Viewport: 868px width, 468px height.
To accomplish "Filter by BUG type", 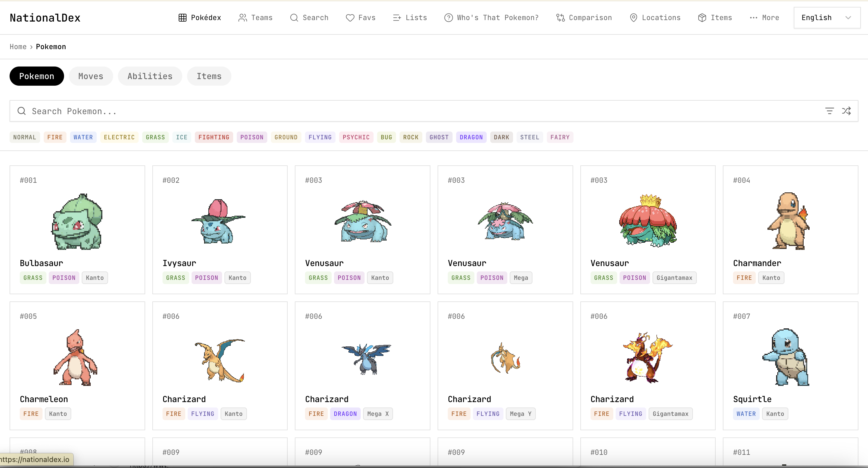I will point(386,137).
